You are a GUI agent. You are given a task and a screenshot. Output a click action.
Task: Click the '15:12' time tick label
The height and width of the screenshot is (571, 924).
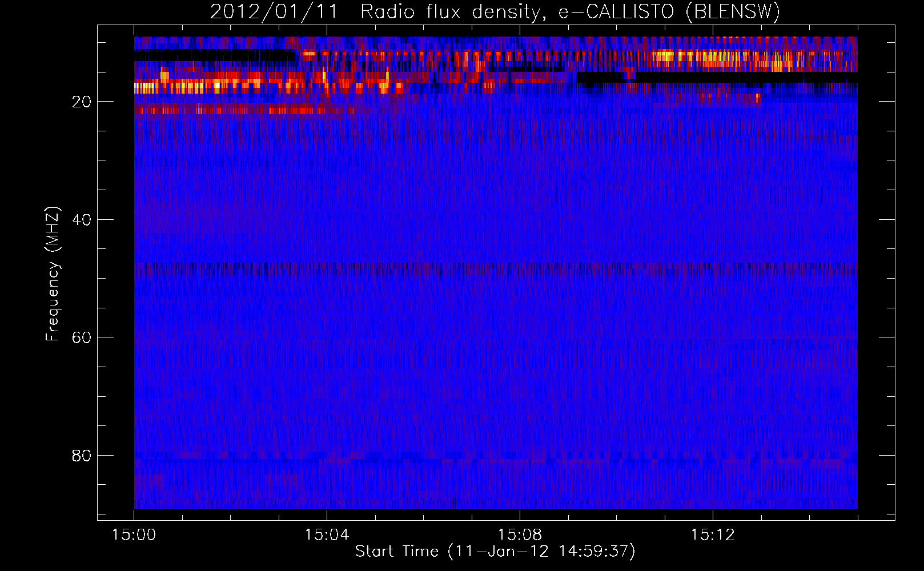tap(713, 535)
